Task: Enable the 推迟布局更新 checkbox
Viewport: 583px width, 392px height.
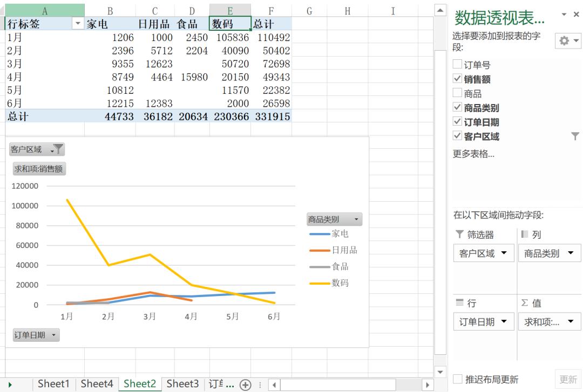Action: coord(458,379)
